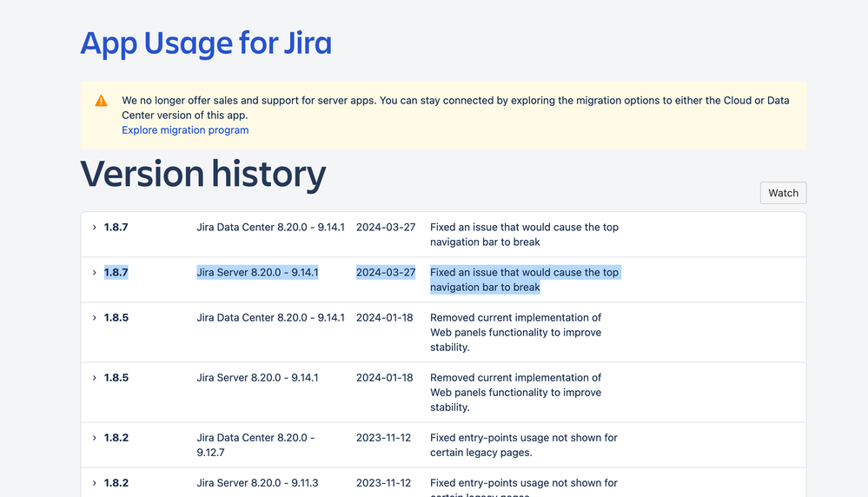Click the server apps notice message text
Image resolution: width=868 pixels, height=497 pixels.
click(x=455, y=108)
